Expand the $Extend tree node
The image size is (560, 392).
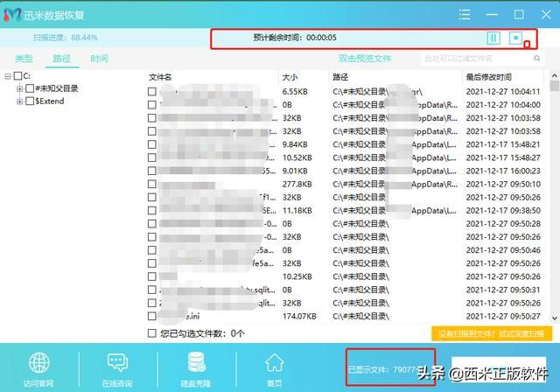19,101
